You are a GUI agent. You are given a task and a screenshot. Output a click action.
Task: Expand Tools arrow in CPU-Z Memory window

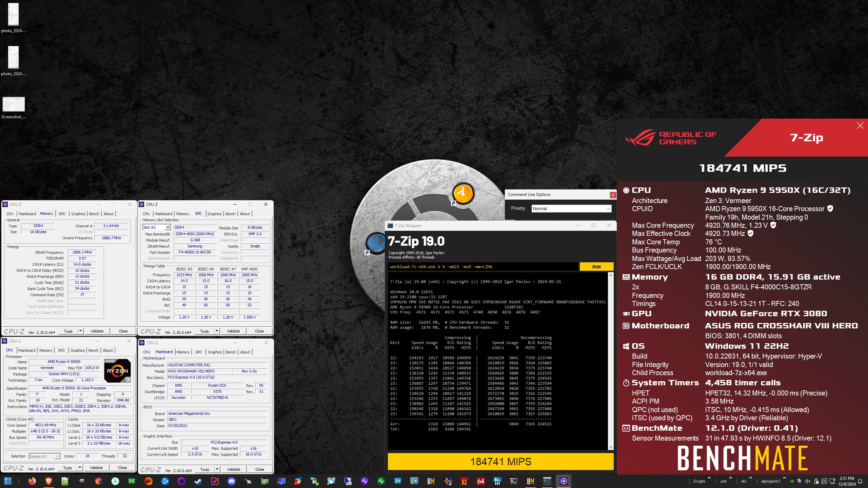pos(80,331)
